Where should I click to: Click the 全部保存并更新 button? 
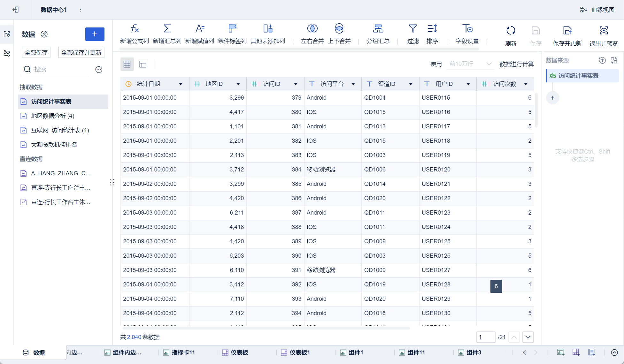(x=81, y=52)
